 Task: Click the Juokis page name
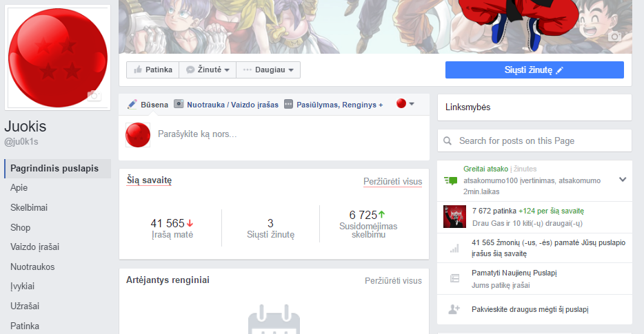click(x=25, y=127)
